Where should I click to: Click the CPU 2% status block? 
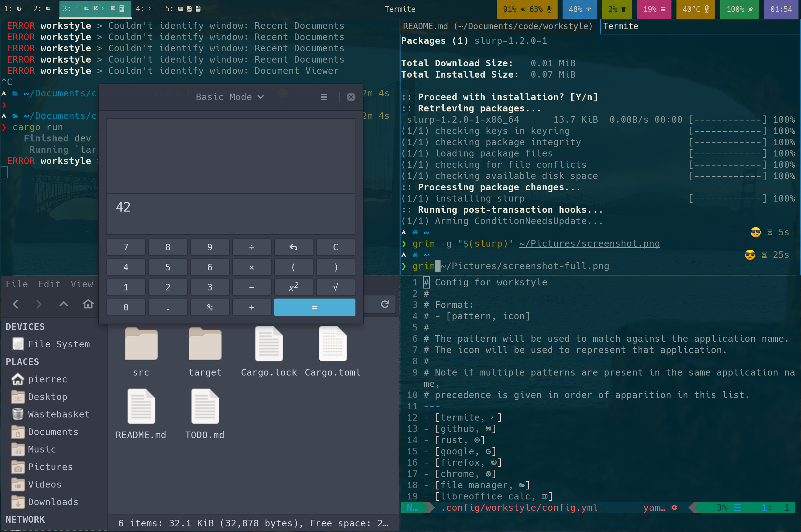point(617,9)
